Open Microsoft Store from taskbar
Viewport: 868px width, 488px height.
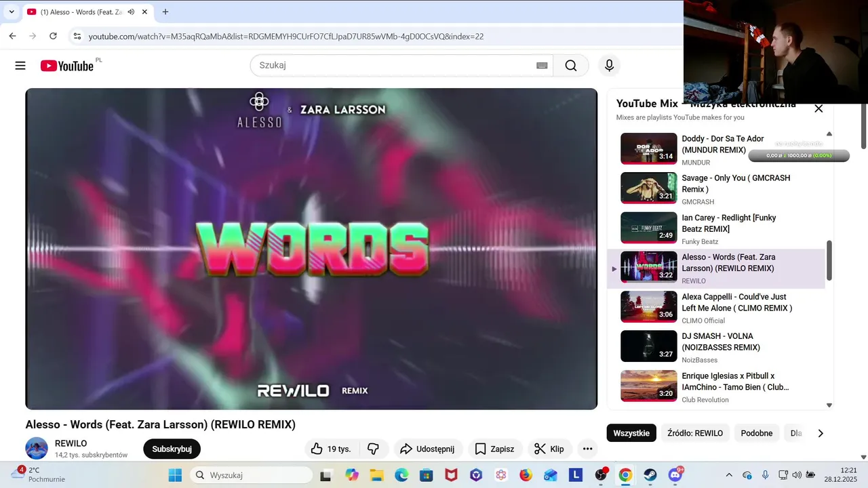click(x=427, y=475)
